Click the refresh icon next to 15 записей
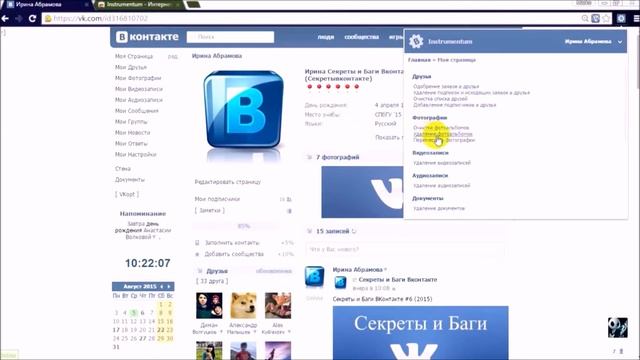640x360 pixels. [x=354, y=231]
